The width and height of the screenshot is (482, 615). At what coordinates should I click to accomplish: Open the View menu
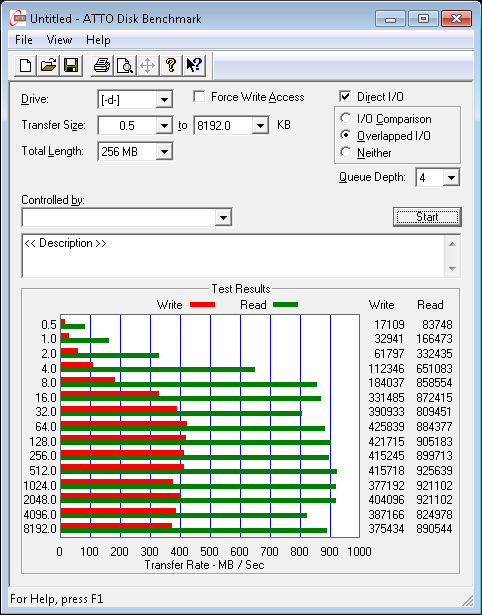59,40
